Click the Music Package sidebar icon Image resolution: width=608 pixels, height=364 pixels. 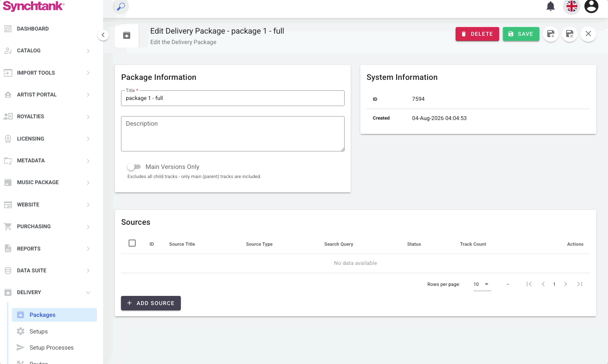click(x=8, y=182)
